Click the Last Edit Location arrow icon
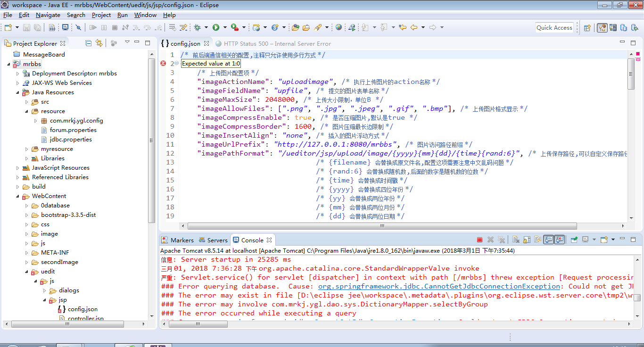Image resolution: width=644 pixels, height=347 pixels. tap(402, 27)
